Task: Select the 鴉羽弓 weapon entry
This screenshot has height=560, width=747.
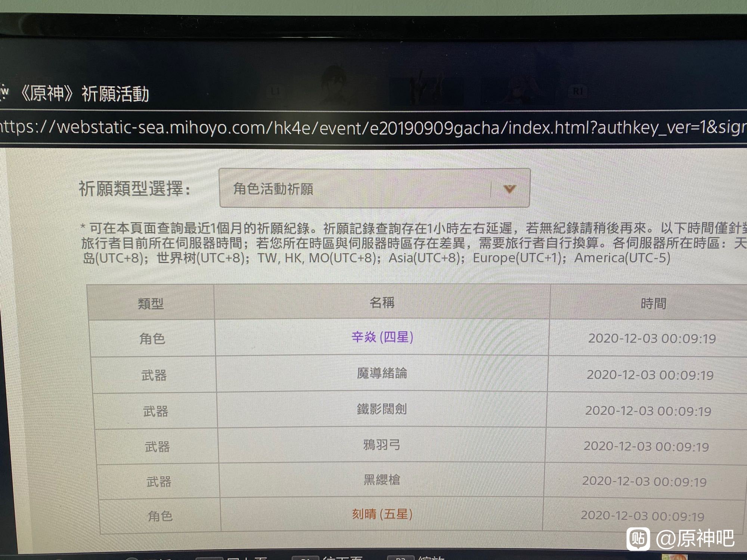Action: 382,445
